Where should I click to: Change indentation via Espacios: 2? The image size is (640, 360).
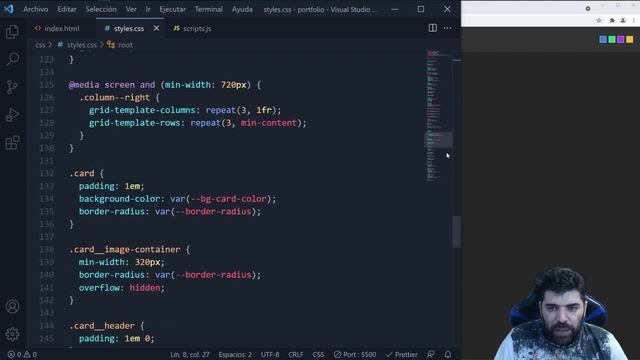pos(235,354)
